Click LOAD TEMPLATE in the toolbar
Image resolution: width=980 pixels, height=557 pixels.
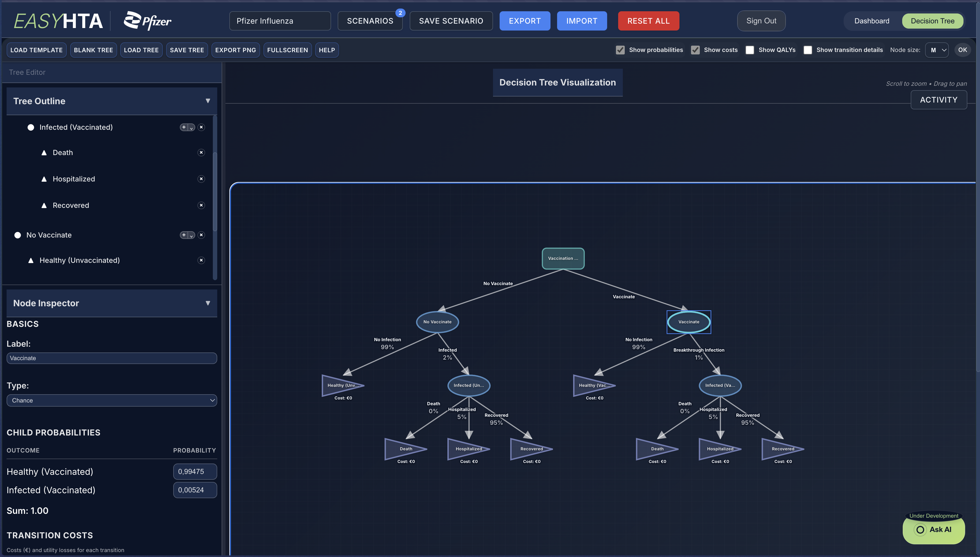(36, 50)
